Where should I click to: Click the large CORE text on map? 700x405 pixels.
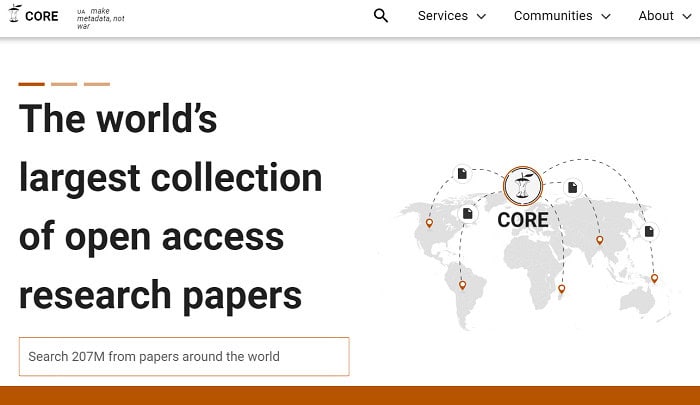(x=523, y=220)
